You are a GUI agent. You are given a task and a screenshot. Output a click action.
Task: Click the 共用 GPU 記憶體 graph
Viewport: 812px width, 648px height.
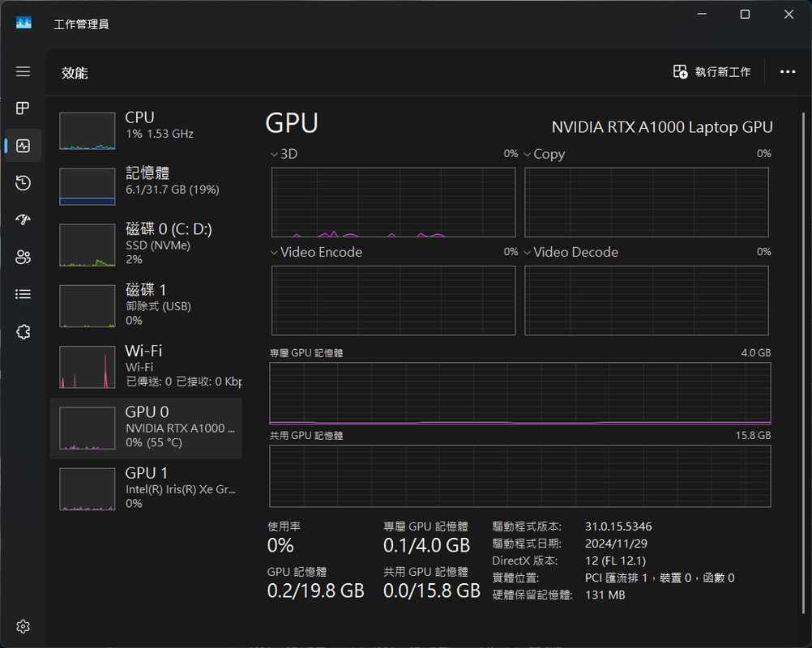tap(520, 476)
